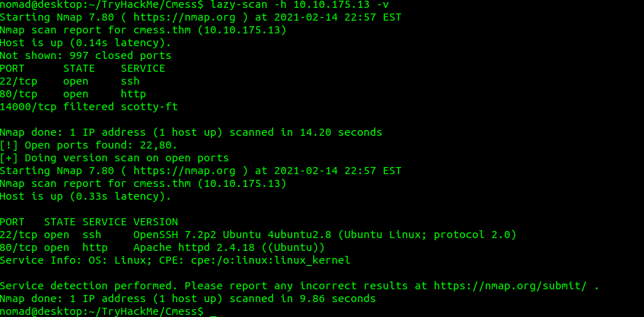Click the 'Not shown: 997 closed ports' line

(86, 55)
